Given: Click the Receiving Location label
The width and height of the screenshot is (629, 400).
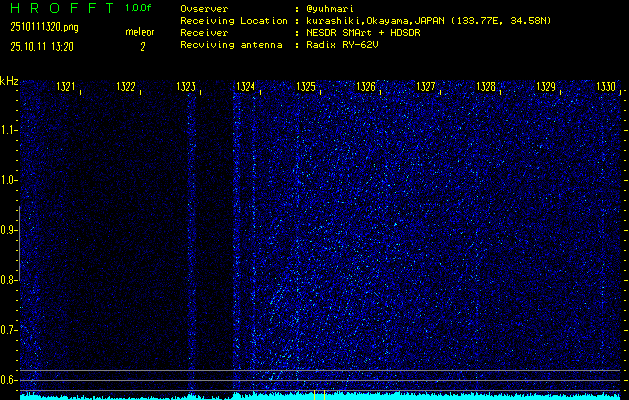Looking at the screenshot, I should click(234, 21).
